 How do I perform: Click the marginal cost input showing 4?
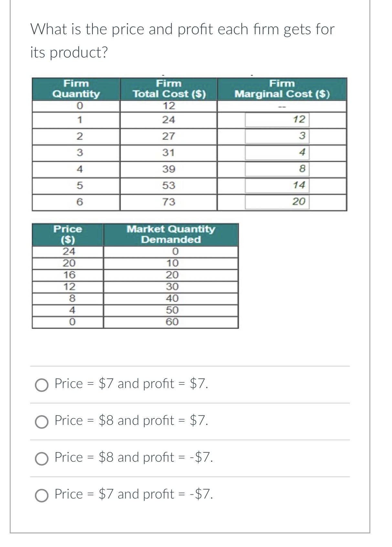tap(278, 152)
